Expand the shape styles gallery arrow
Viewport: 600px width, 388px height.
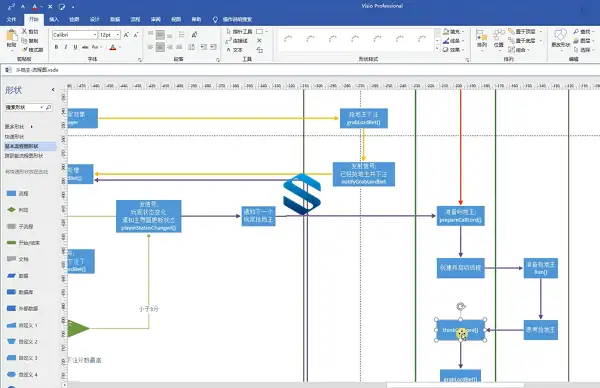point(437,49)
